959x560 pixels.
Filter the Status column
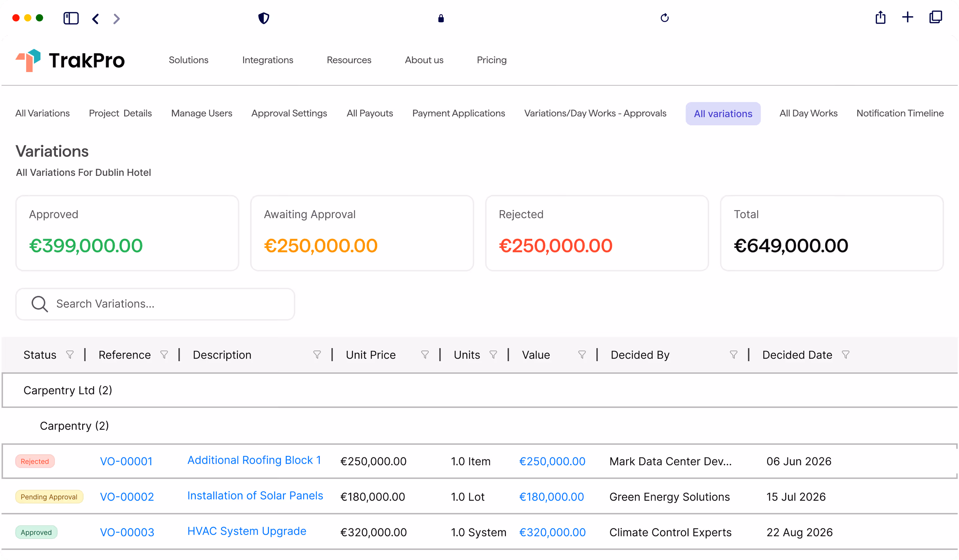[x=70, y=355]
